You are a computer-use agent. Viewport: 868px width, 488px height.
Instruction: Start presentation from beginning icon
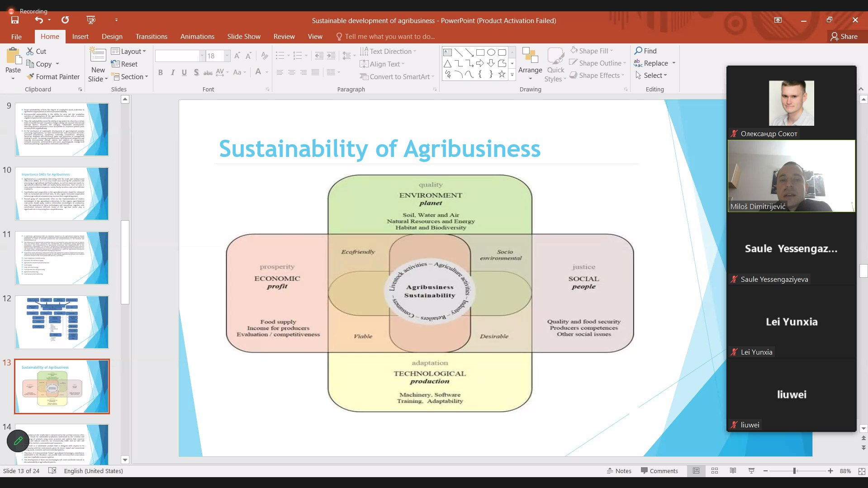click(x=91, y=20)
